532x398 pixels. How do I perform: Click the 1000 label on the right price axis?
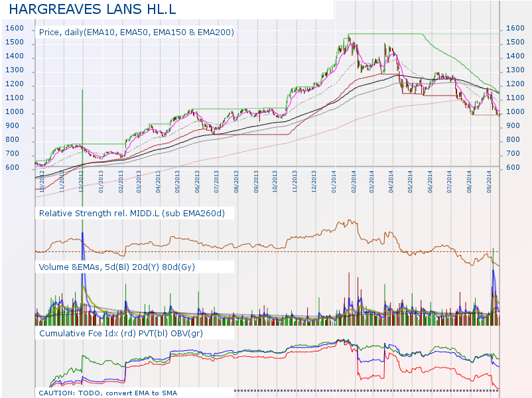click(x=515, y=112)
